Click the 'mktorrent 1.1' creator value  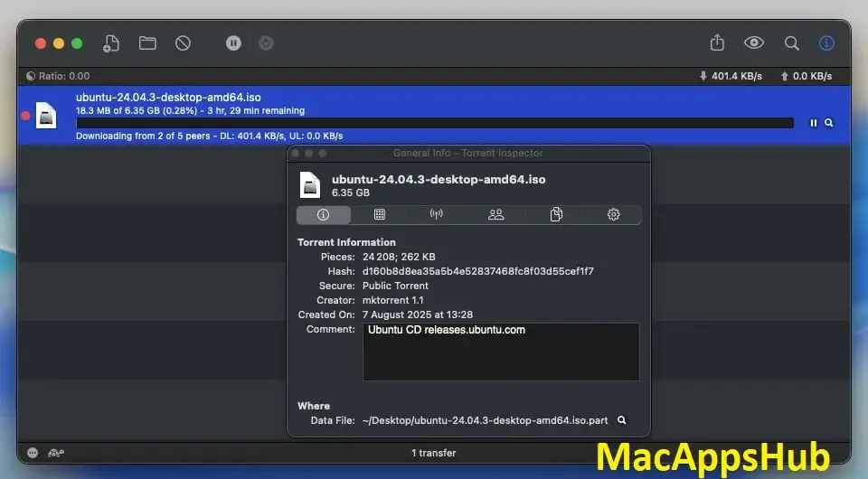click(x=392, y=300)
